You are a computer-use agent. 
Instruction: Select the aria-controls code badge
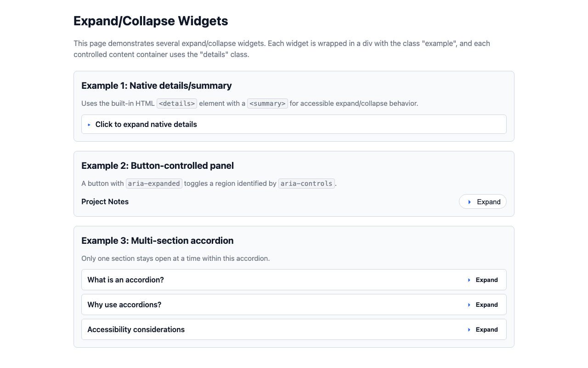pyautogui.click(x=306, y=183)
